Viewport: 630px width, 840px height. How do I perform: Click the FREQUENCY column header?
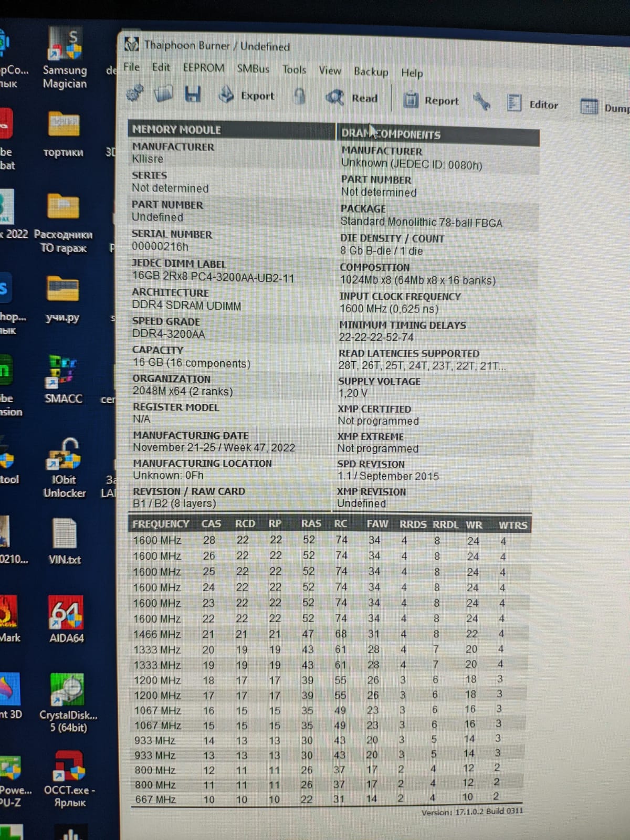(161, 524)
